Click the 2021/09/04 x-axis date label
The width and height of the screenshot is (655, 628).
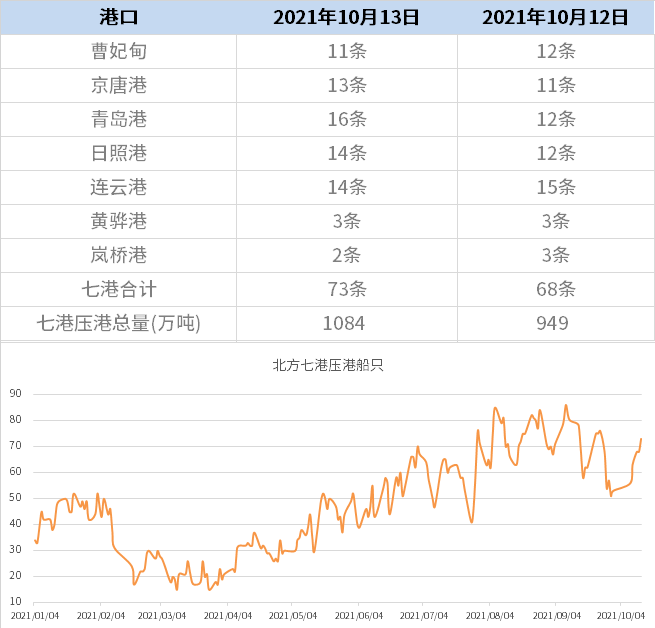point(556,616)
